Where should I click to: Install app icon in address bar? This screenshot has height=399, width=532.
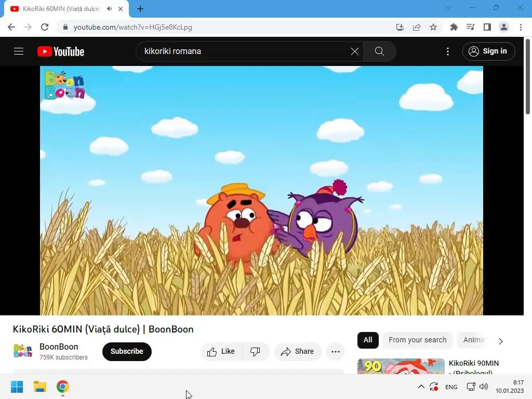click(400, 27)
